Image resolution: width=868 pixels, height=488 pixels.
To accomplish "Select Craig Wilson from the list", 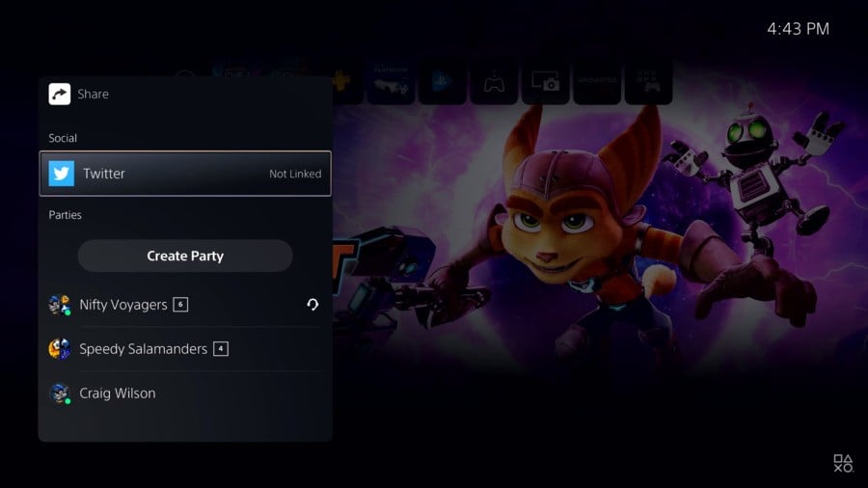I will click(185, 393).
